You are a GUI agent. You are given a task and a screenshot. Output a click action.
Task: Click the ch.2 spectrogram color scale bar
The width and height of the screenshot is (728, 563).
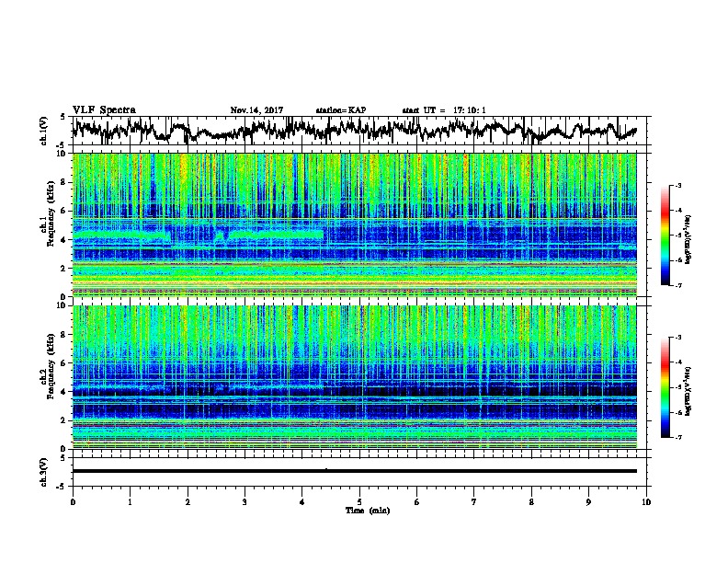coord(665,387)
